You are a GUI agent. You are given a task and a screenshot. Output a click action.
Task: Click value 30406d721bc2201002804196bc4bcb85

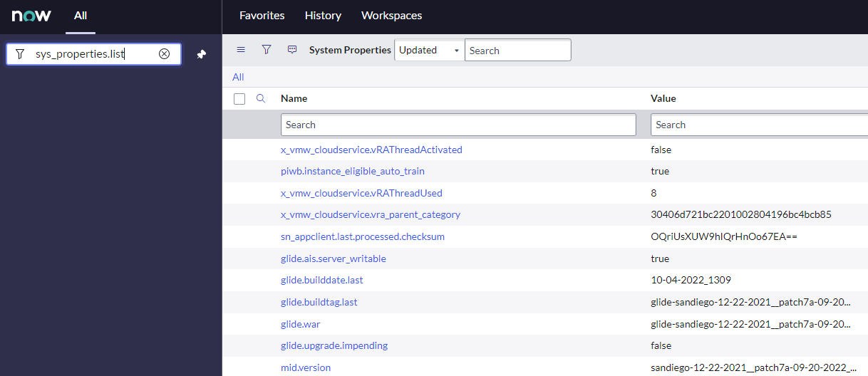tap(741, 214)
